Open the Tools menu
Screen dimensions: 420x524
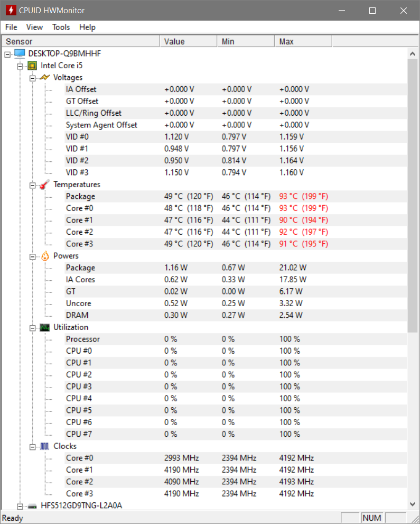(61, 27)
